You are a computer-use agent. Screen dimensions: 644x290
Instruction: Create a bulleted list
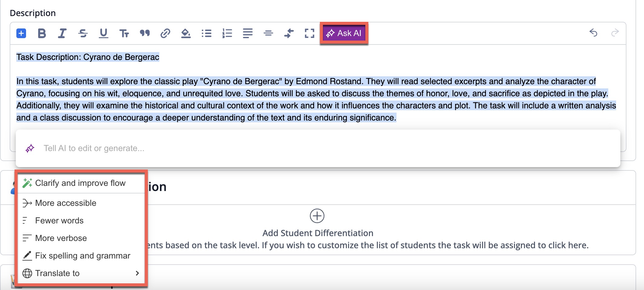(206, 33)
